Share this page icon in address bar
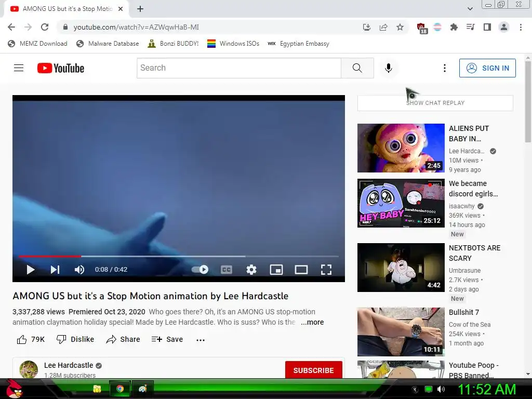This screenshot has height=399, width=532. [383, 27]
